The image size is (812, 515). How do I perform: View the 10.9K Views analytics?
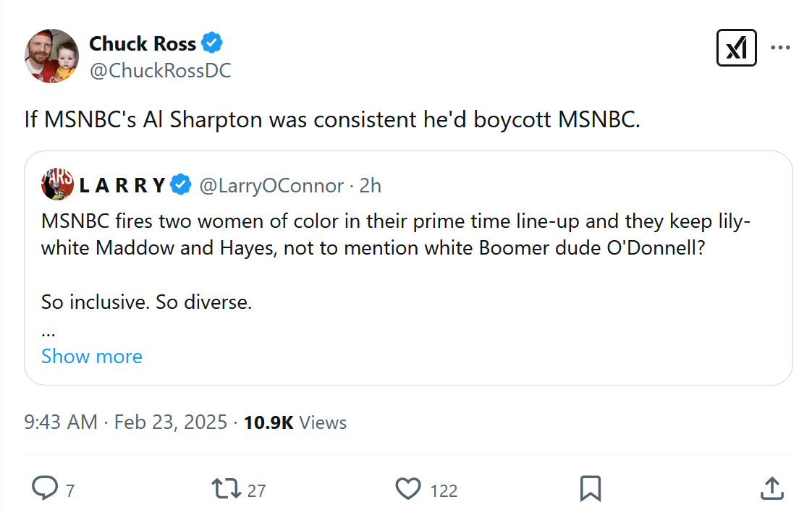(295, 422)
